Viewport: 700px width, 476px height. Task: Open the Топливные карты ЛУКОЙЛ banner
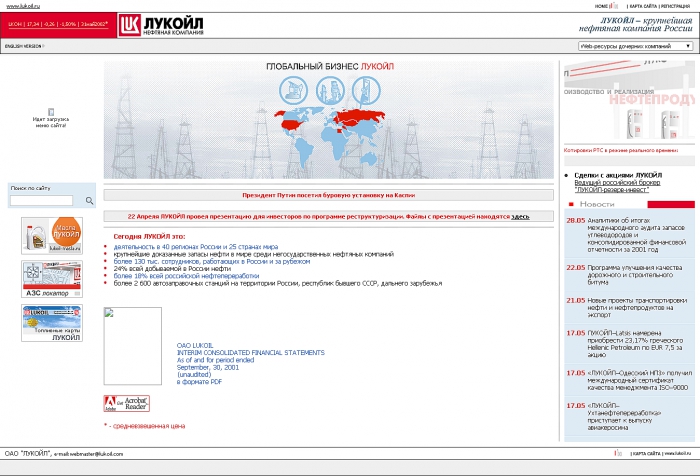tap(52, 323)
